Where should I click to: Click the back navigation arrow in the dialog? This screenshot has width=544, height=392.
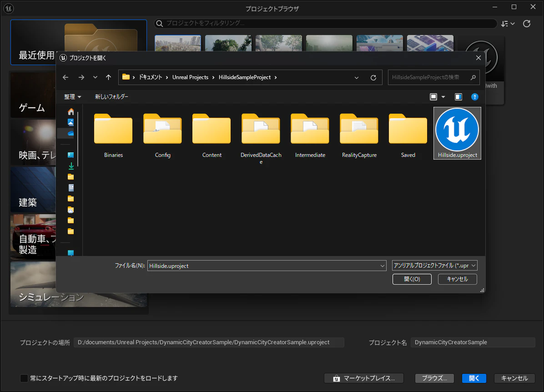tap(65, 77)
